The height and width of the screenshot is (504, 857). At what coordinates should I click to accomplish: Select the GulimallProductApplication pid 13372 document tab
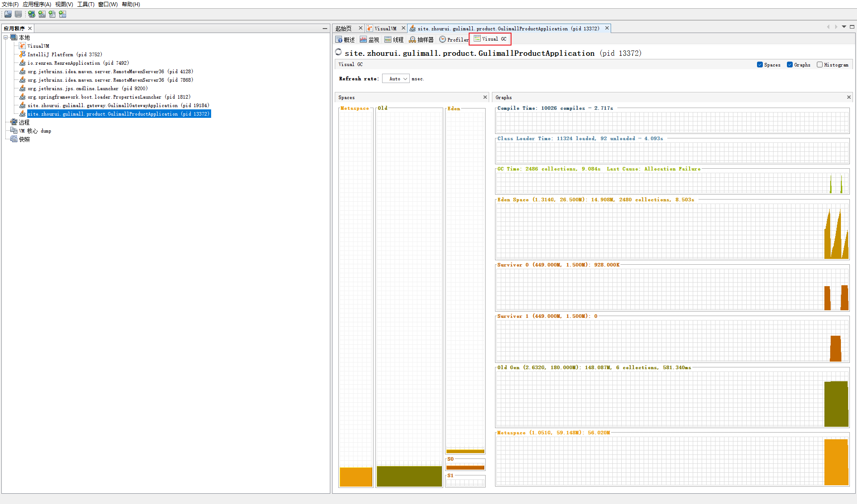tap(508, 29)
